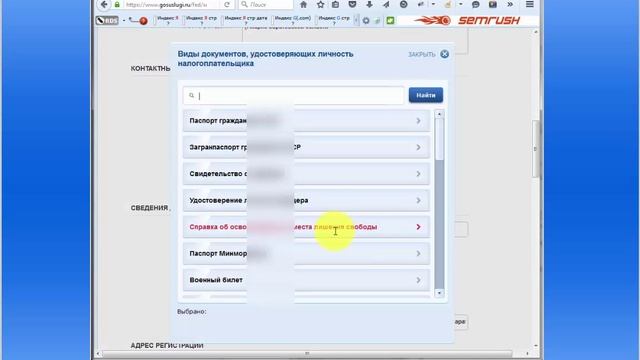Click the page horizontal scrollbar
The image size is (640, 360).
tap(307, 353)
